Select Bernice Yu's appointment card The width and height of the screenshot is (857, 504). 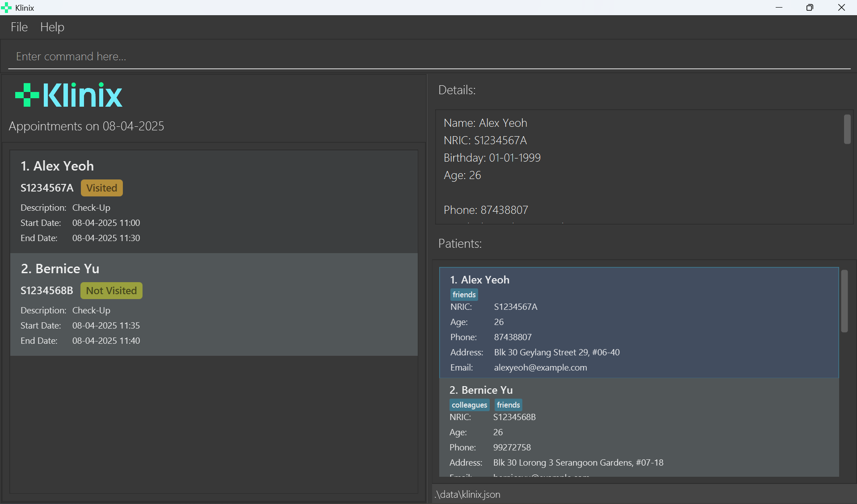coord(214,304)
